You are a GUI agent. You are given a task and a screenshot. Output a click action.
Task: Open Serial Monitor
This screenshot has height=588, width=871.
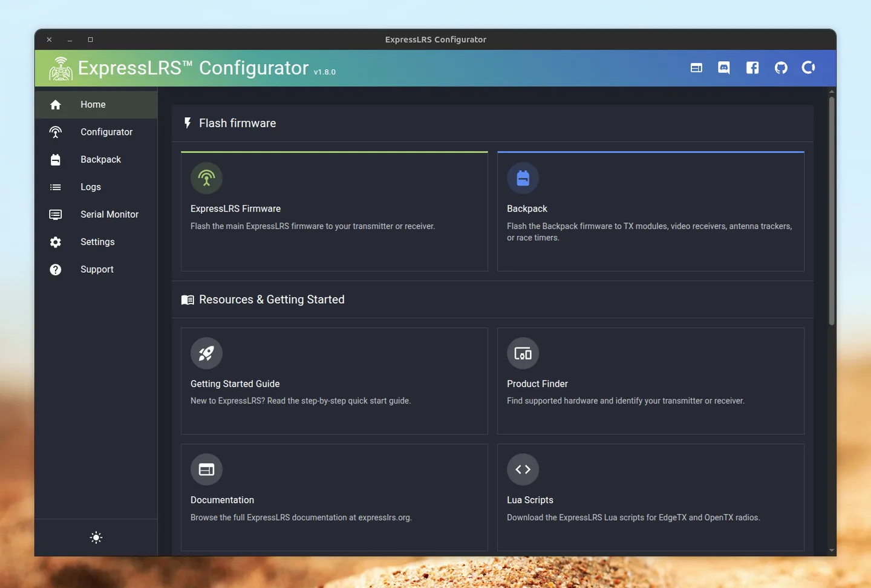[96, 215]
